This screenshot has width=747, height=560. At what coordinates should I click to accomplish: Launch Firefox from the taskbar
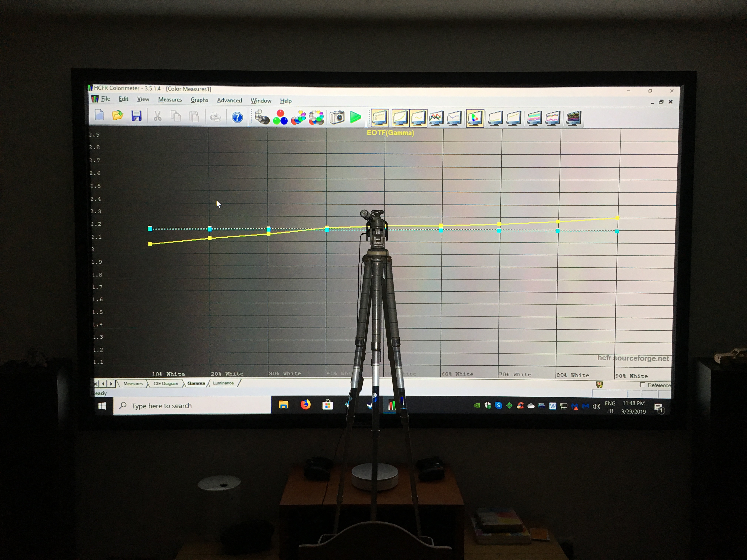pyautogui.click(x=306, y=404)
